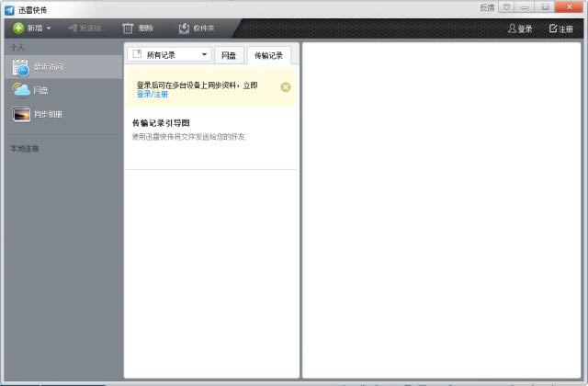
Task: Click the 删除 trash can icon
Action: [x=128, y=28]
